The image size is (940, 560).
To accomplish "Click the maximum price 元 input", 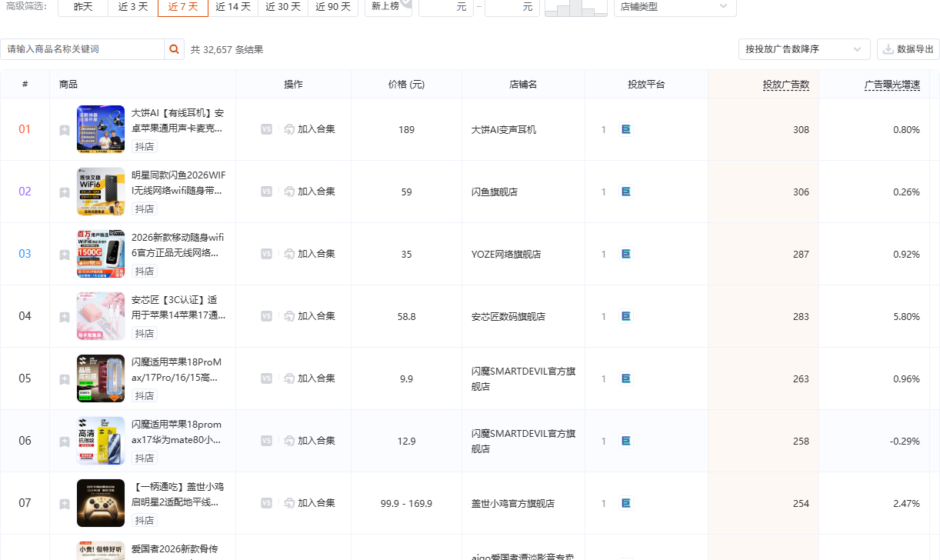I will pos(512,6).
